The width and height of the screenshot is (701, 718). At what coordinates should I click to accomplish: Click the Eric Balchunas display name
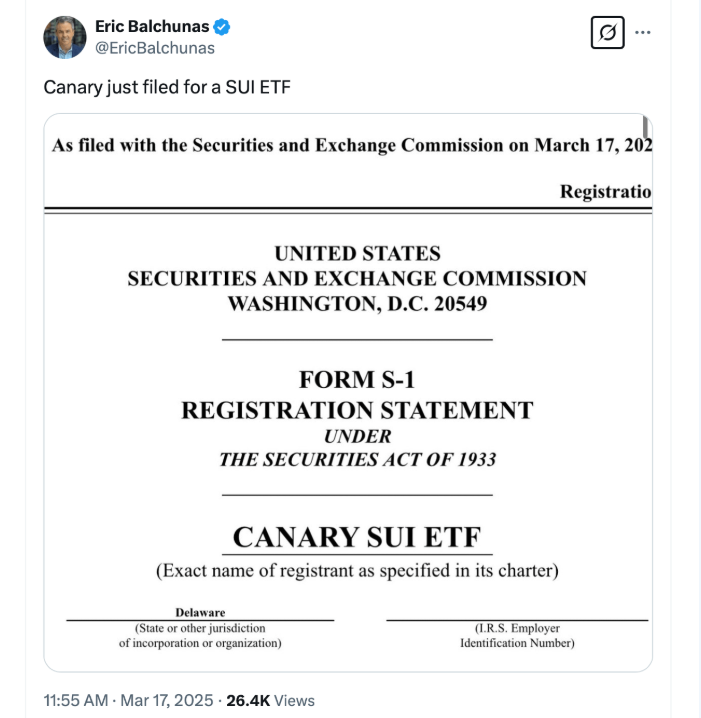click(x=152, y=27)
